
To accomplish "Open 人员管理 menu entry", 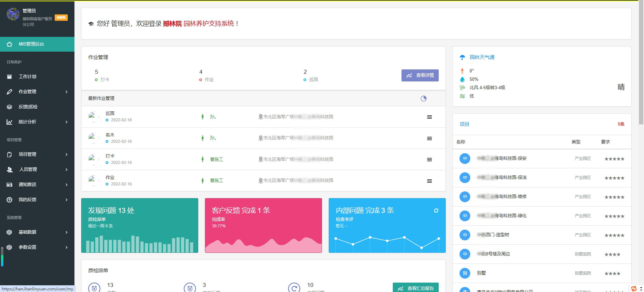I will (x=37, y=170).
